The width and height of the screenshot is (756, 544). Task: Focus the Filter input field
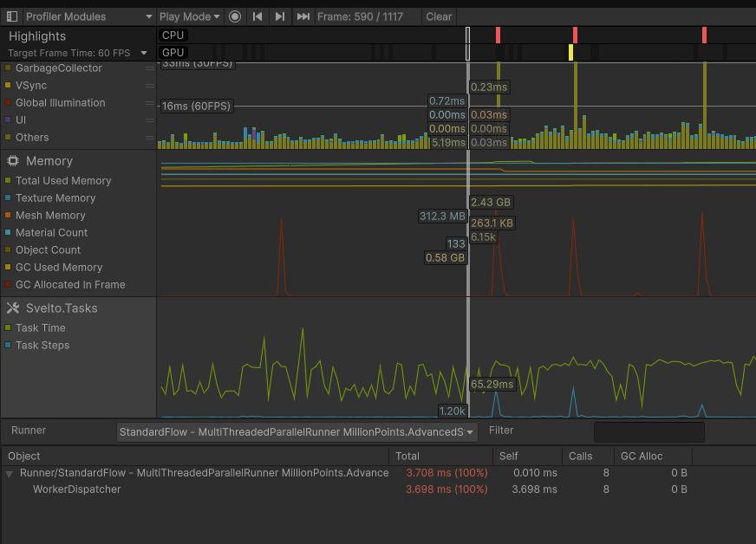[x=649, y=431]
